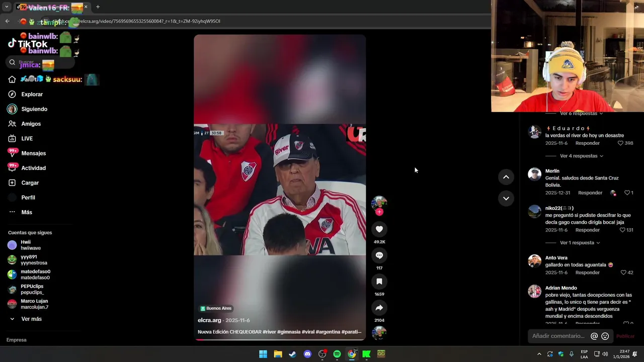Open the Más menu in sidebar
The height and width of the screenshot is (362, 644).
pos(26,212)
